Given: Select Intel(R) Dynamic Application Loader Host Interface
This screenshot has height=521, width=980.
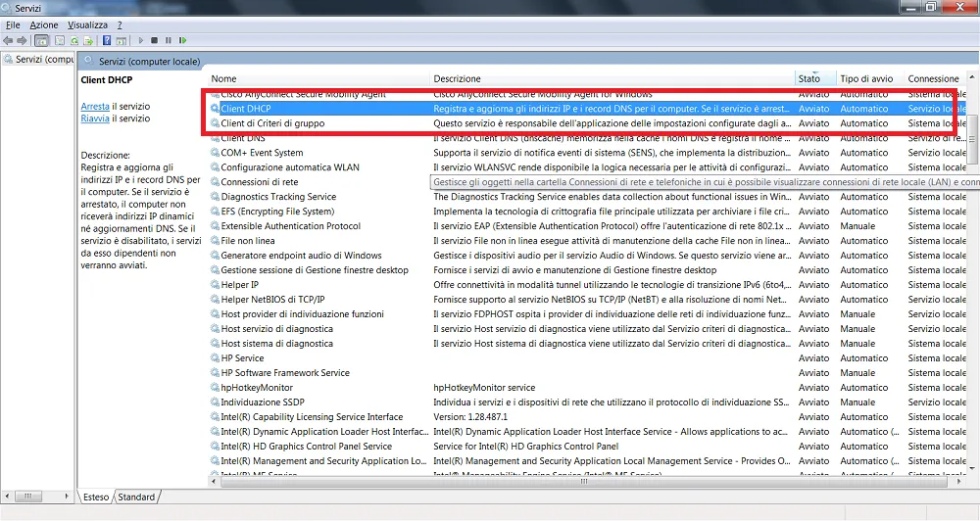Looking at the screenshot, I should click(587, 432).
